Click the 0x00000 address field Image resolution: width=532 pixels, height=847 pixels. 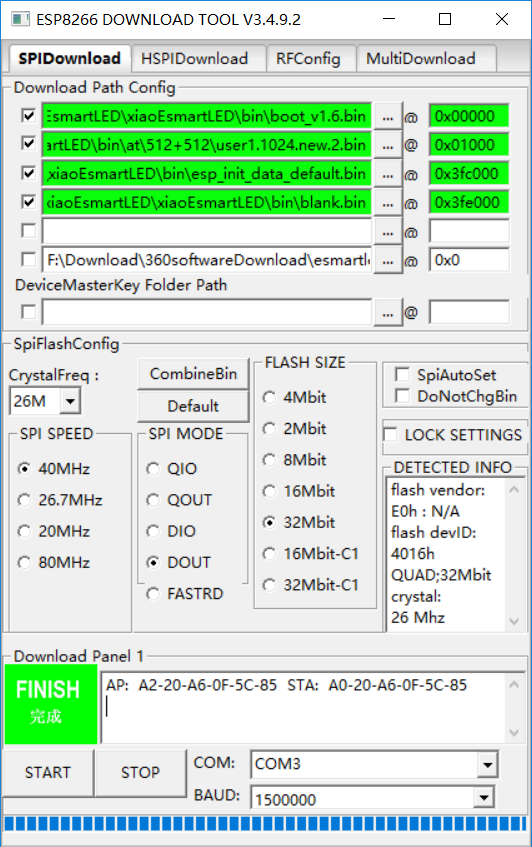469,116
